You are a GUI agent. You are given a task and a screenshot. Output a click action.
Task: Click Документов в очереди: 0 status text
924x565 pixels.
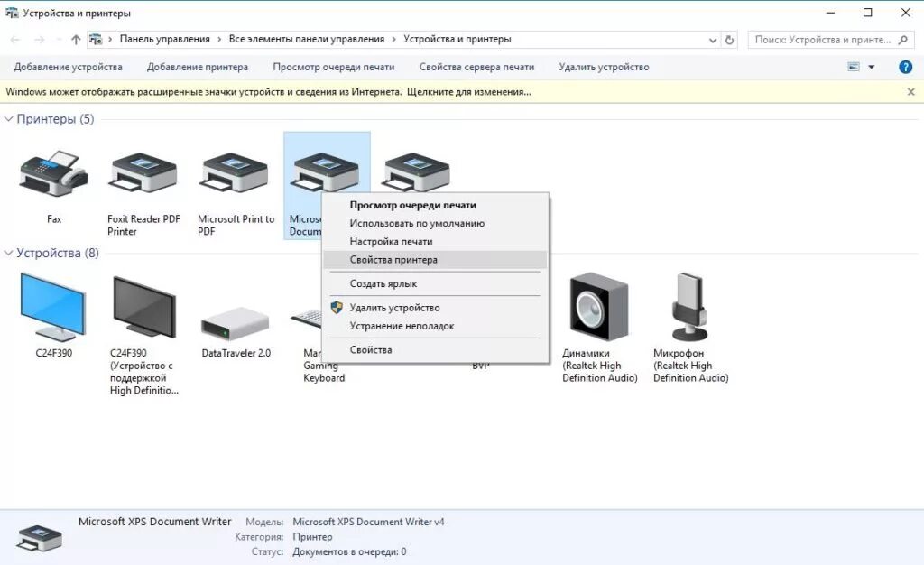click(349, 552)
